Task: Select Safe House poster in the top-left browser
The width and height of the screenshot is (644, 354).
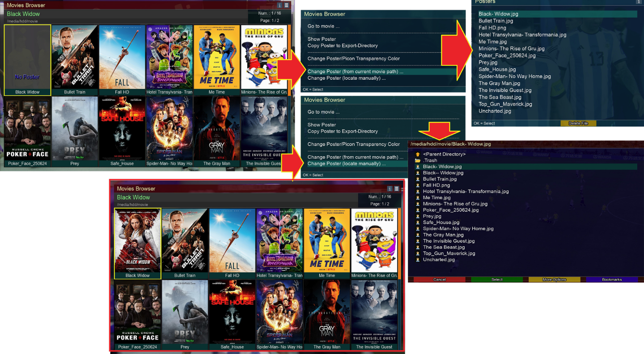Action: coord(122,128)
